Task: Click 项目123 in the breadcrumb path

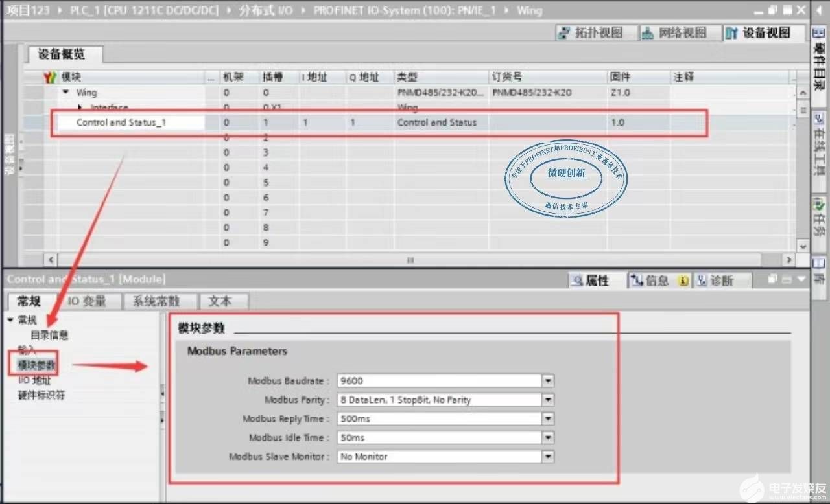Action: (27, 11)
